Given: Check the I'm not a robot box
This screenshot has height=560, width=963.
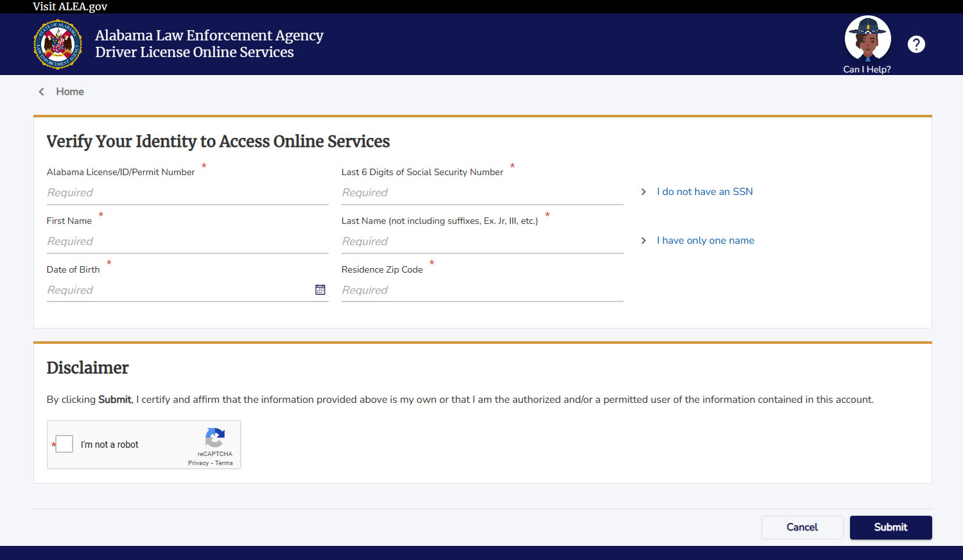Looking at the screenshot, I should 64,444.
